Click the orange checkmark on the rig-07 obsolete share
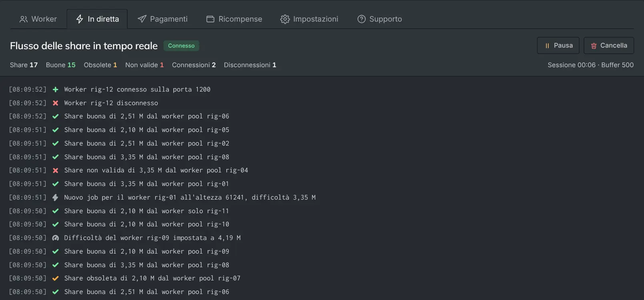The width and height of the screenshot is (644, 300). (x=56, y=278)
